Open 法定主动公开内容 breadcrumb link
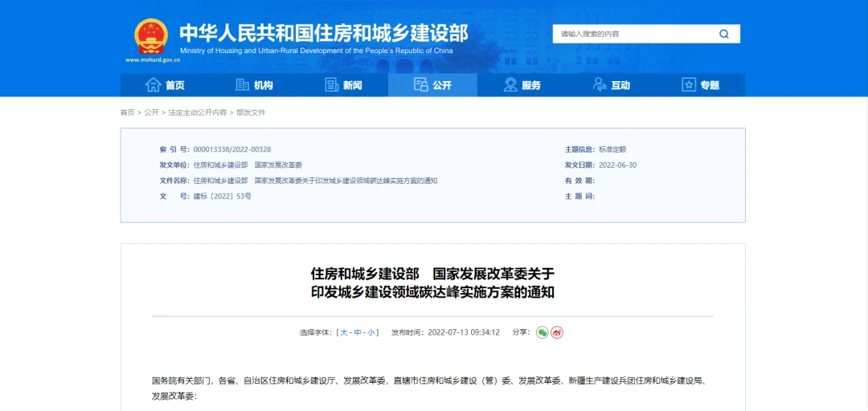868x411 pixels. coord(197,112)
